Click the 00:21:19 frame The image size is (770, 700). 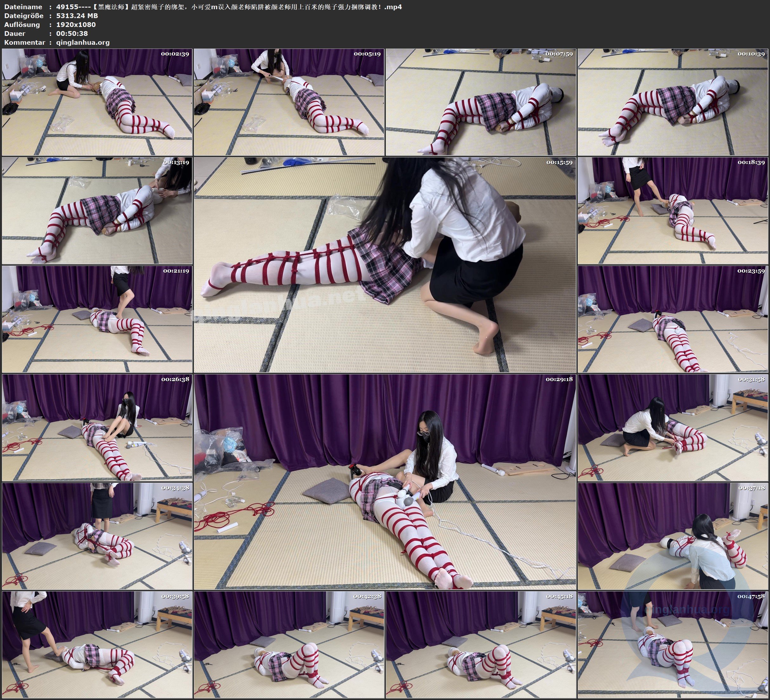click(97, 319)
